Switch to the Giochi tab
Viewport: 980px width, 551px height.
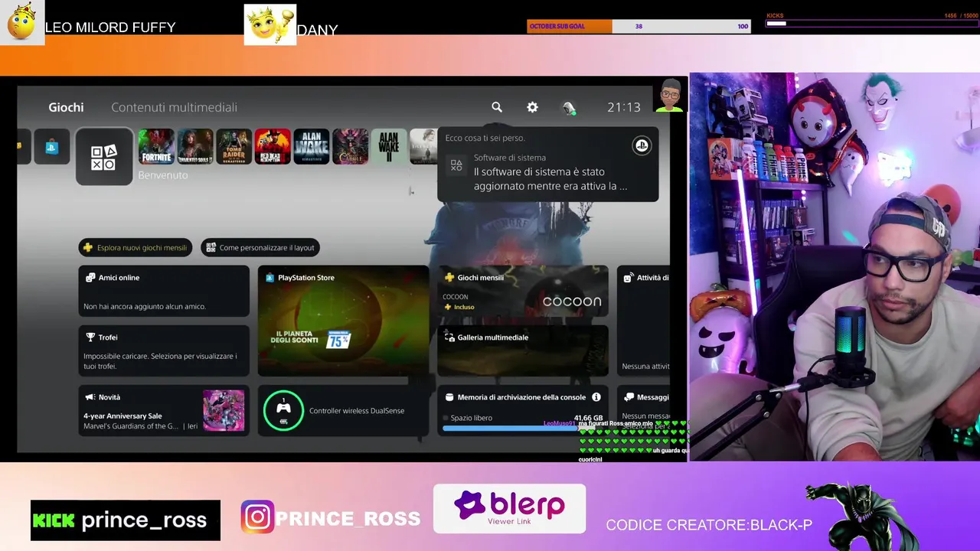pos(66,107)
